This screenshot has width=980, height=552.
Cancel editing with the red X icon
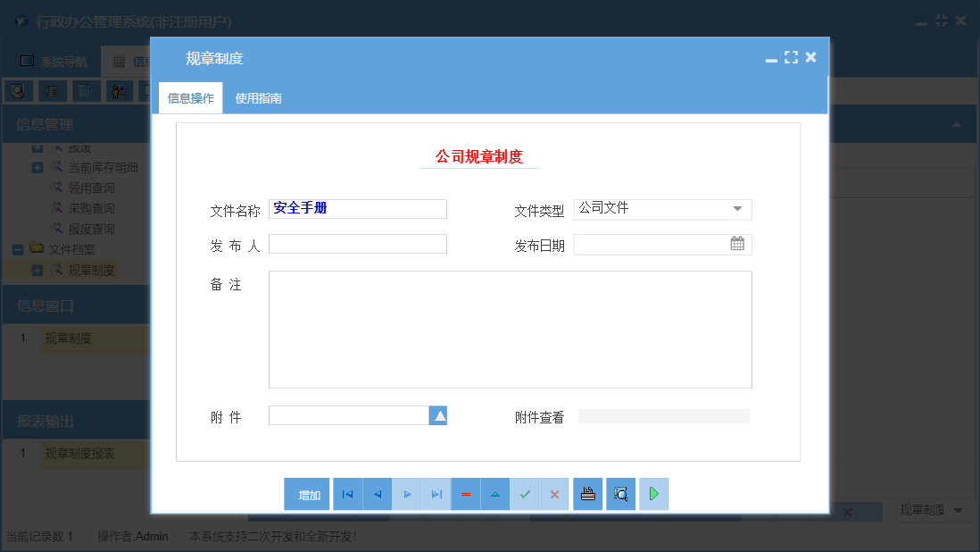point(554,493)
